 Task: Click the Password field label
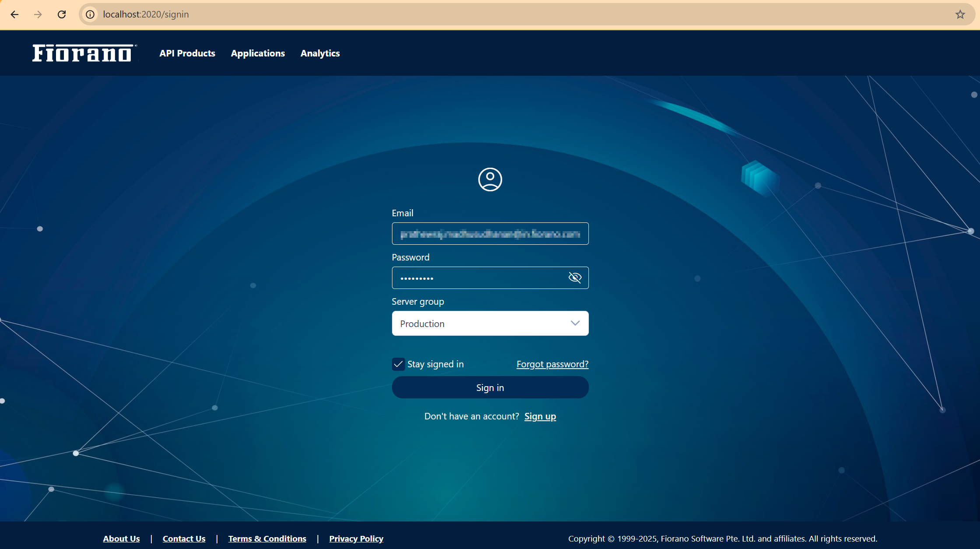click(x=410, y=257)
